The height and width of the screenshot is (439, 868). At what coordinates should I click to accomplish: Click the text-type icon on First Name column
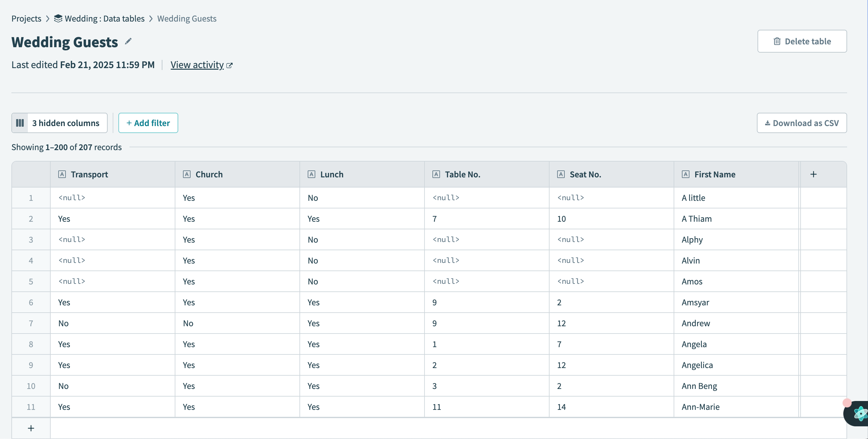tap(686, 174)
